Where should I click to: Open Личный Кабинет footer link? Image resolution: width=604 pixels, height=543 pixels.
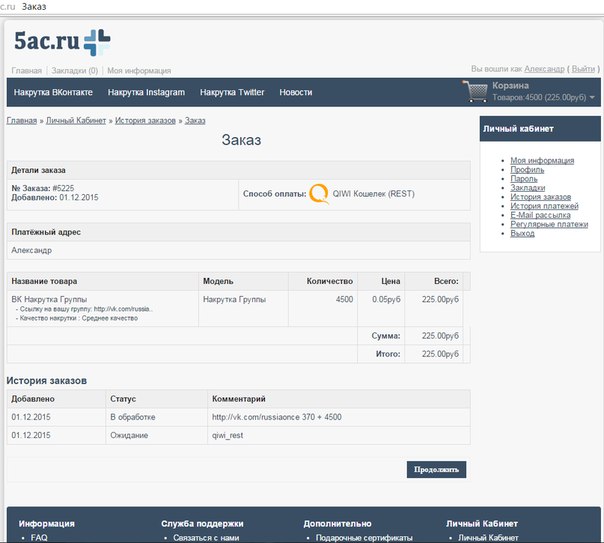pyautogui.click(x=488, y=538)
